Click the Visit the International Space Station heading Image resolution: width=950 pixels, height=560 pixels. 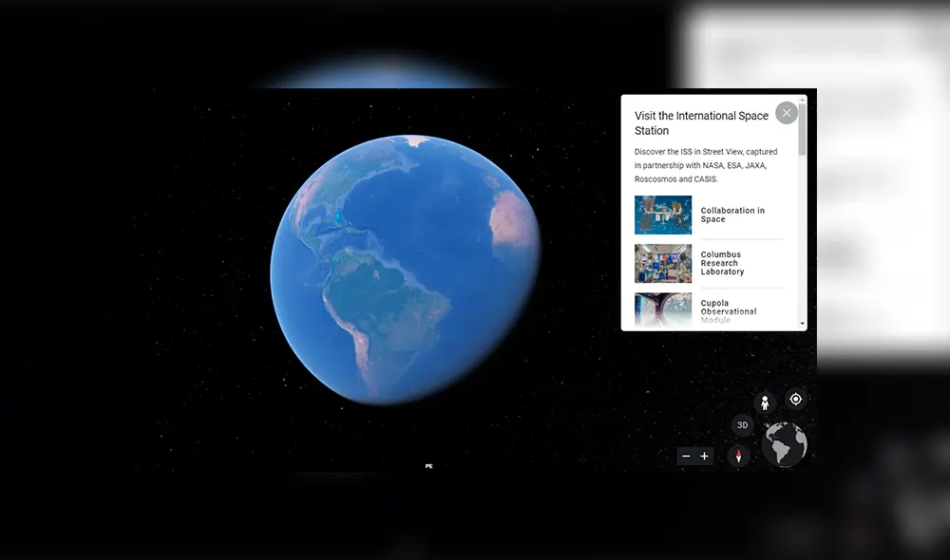click(x=701, y=123)
